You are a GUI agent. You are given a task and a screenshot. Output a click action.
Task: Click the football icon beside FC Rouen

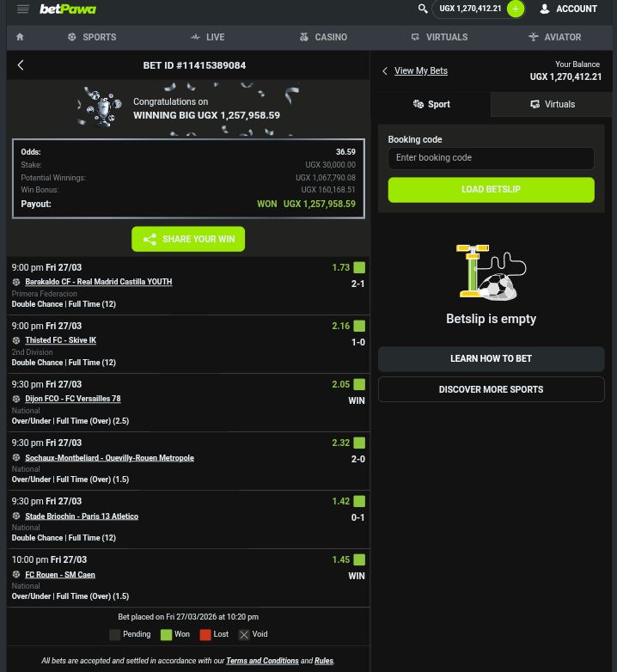coord(16,574)
